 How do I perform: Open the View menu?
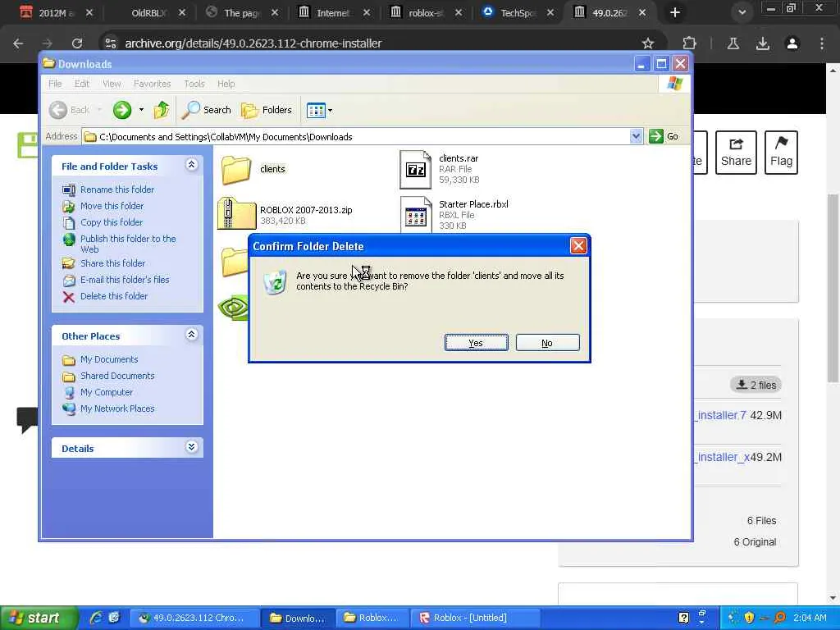(x=112, y=84)
